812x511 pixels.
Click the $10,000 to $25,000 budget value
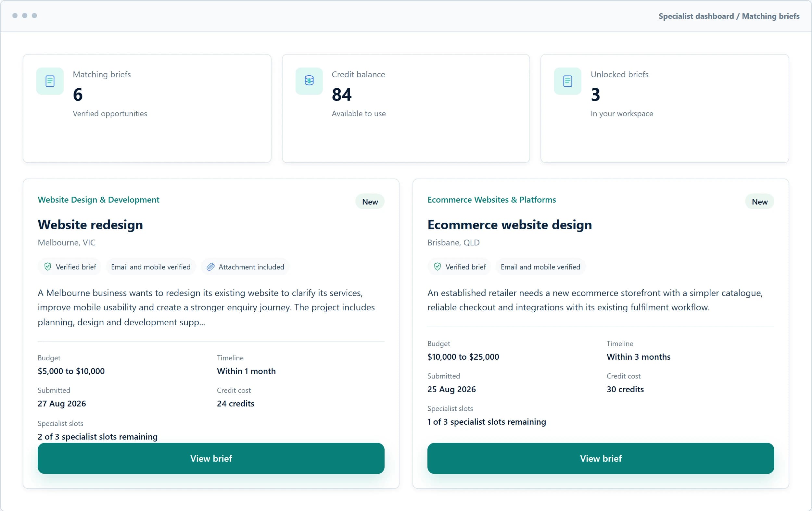click(x=463, y=356)
